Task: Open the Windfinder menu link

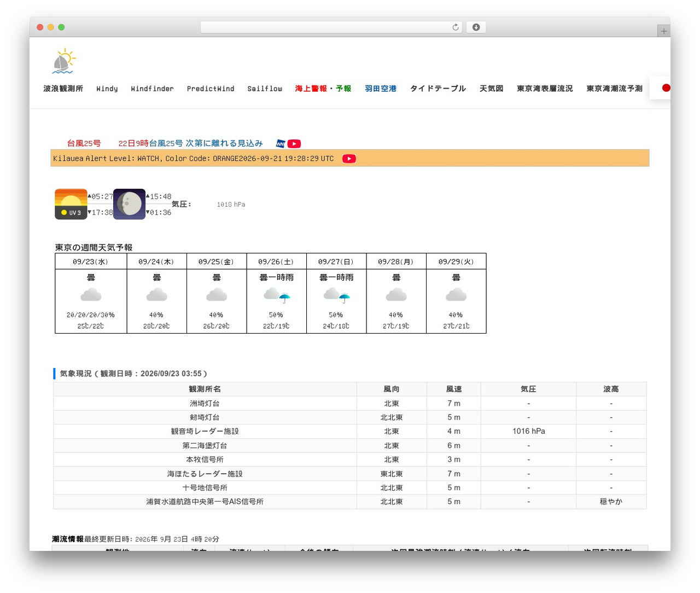Action: [x=152, y=89]
